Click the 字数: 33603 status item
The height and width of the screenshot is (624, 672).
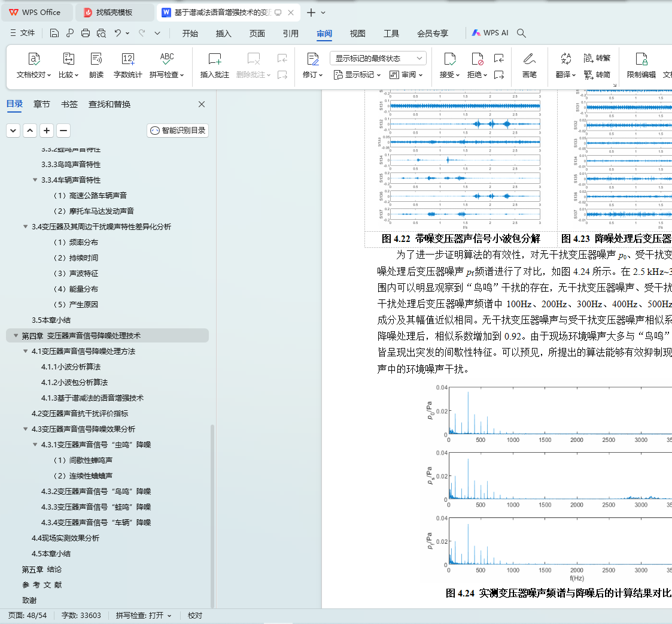pyautogui.click(x=81, y=616)
